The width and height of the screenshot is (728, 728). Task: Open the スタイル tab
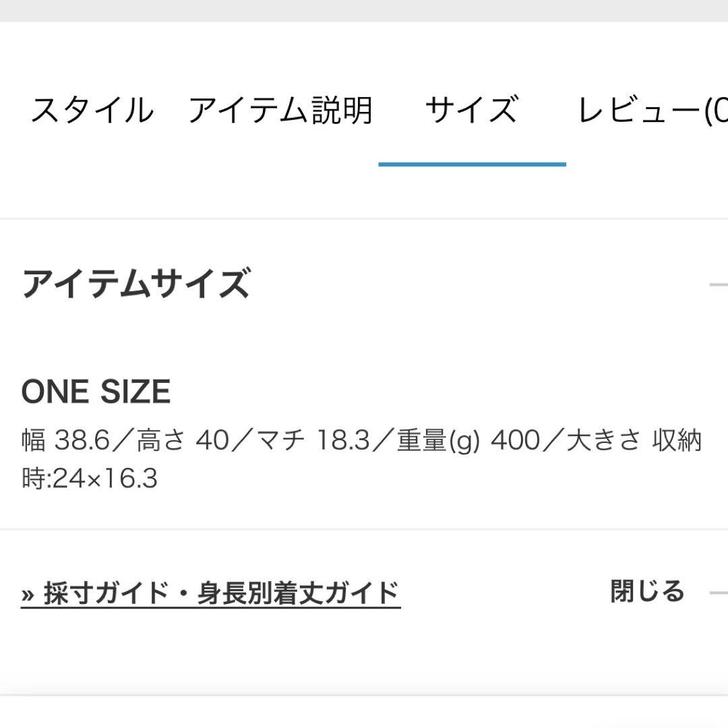tap(92, 111)
